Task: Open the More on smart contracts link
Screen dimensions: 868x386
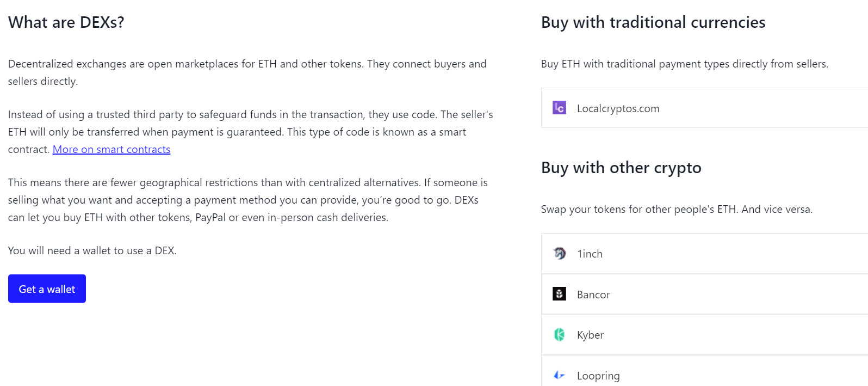Action: coord(111,149)
